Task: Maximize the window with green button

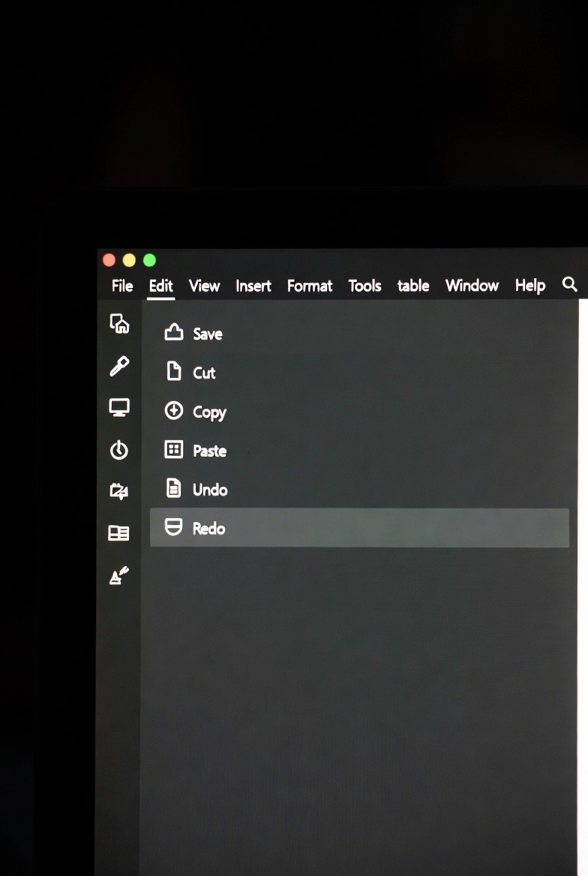Action: click(149, 260)
